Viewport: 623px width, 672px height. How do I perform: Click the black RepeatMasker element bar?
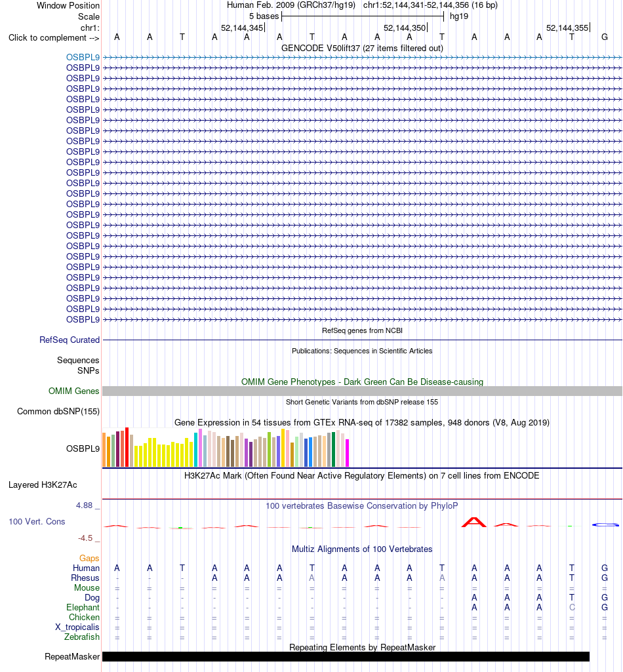pos(346,656)
